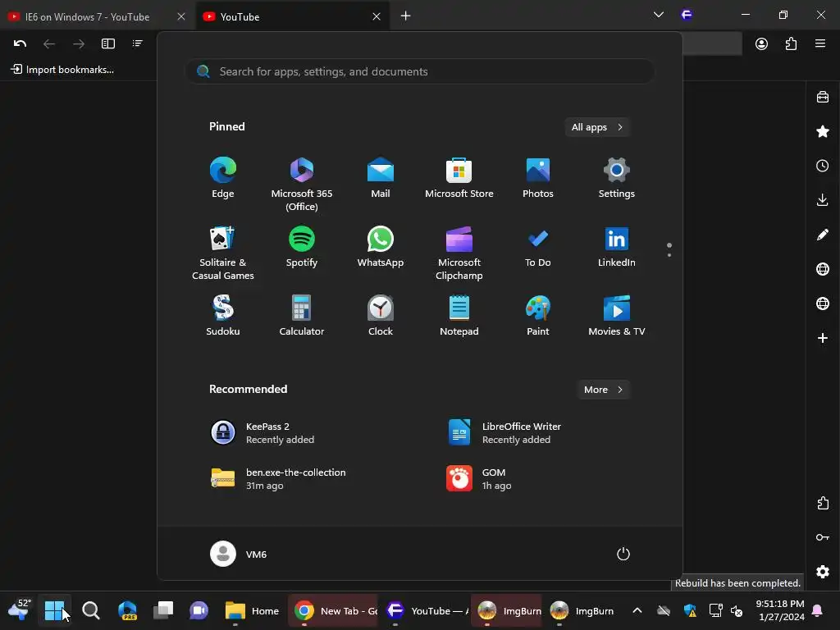Image resolution: width=840 pixels, height=630 pixels.
Task: Open Notepad
Action: [459, 316]
